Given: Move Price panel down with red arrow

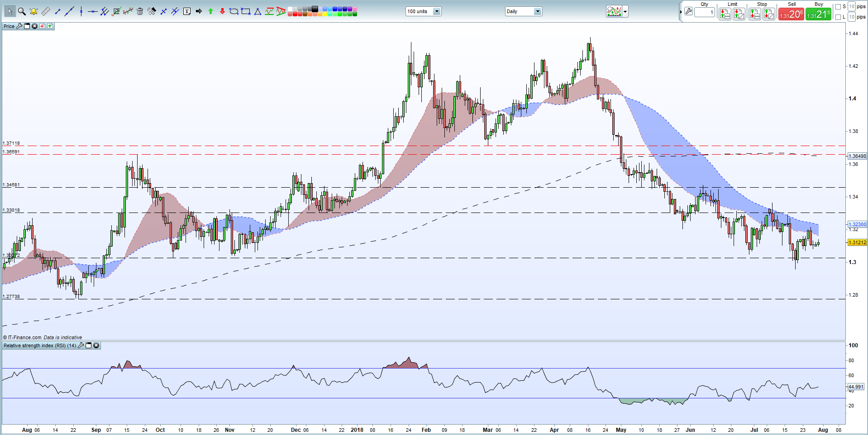Looking at the screenshot, I should 42,26.
